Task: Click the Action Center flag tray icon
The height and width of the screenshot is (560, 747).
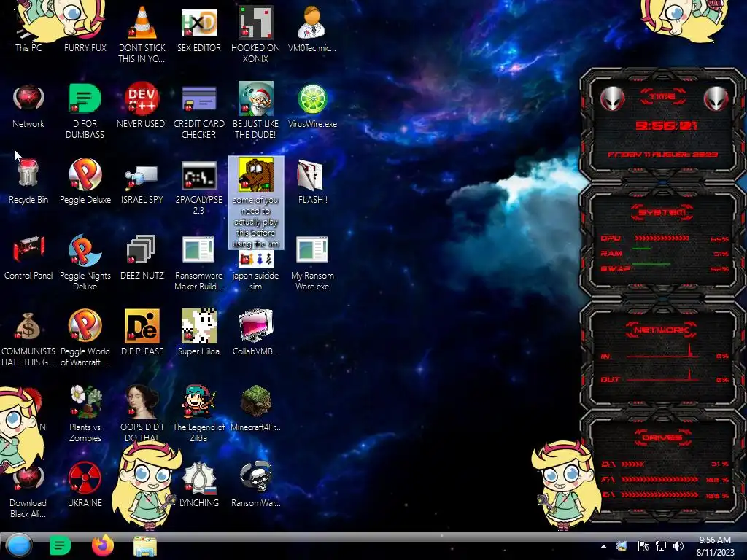Action: pos(643,546)
